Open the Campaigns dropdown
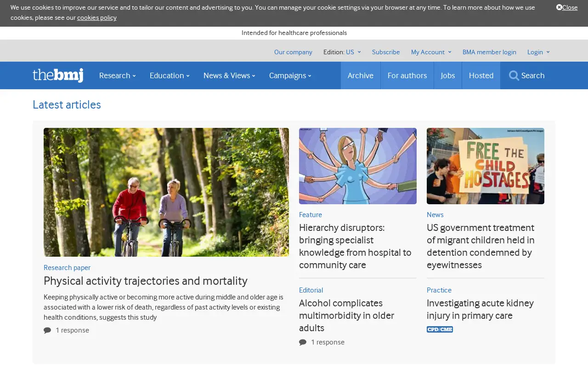This screenshot has width=588, height=368. pyautogui.click(x=290, y=75)
